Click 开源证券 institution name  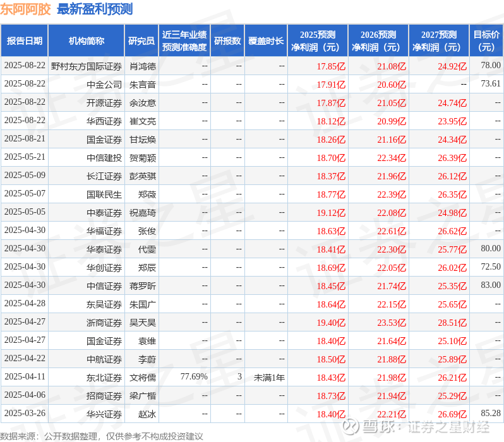[x=104, y=103]
